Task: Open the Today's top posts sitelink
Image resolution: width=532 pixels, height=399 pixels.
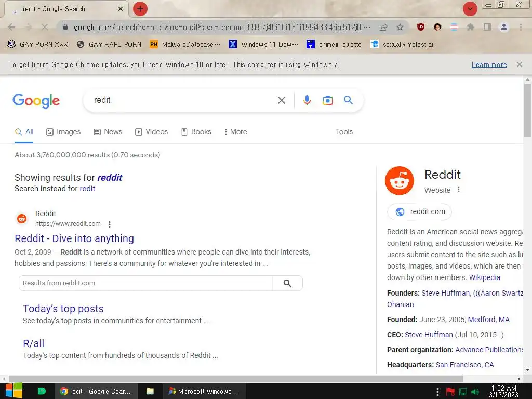Action: (x=63, y=309)
